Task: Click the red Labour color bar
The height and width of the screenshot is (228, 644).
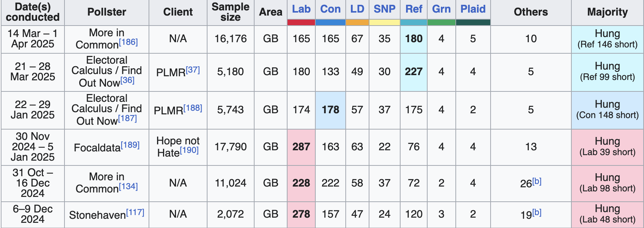Action: [x=301, y=23]
